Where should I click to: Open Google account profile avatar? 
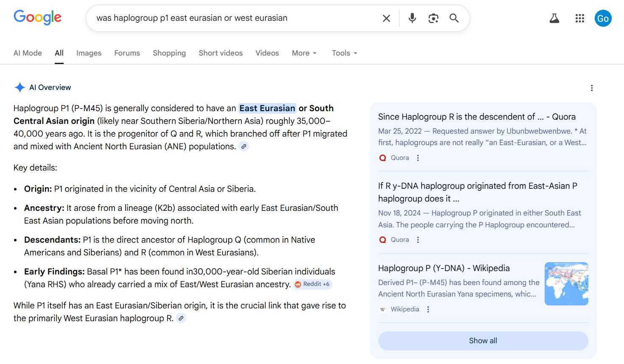[603, 18]
